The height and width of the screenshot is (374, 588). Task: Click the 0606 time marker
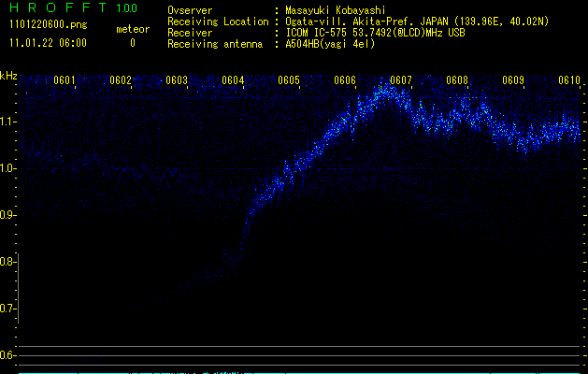[345, 80]
